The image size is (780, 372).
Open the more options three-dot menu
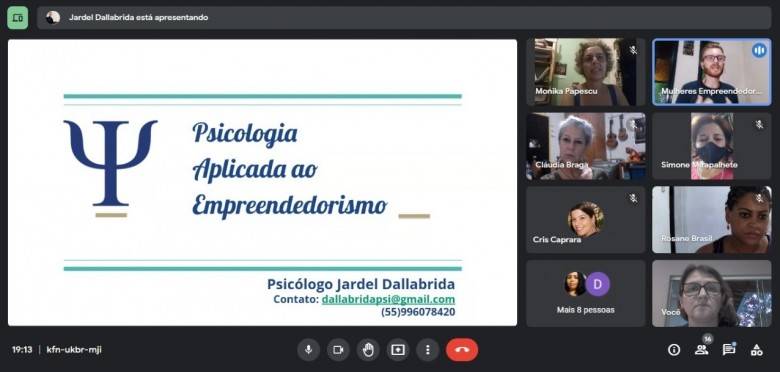click(427, 350)
